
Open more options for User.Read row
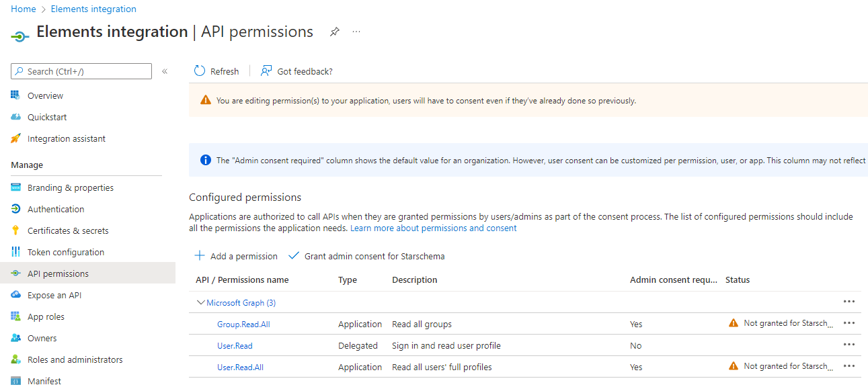[x=849, y=345]
